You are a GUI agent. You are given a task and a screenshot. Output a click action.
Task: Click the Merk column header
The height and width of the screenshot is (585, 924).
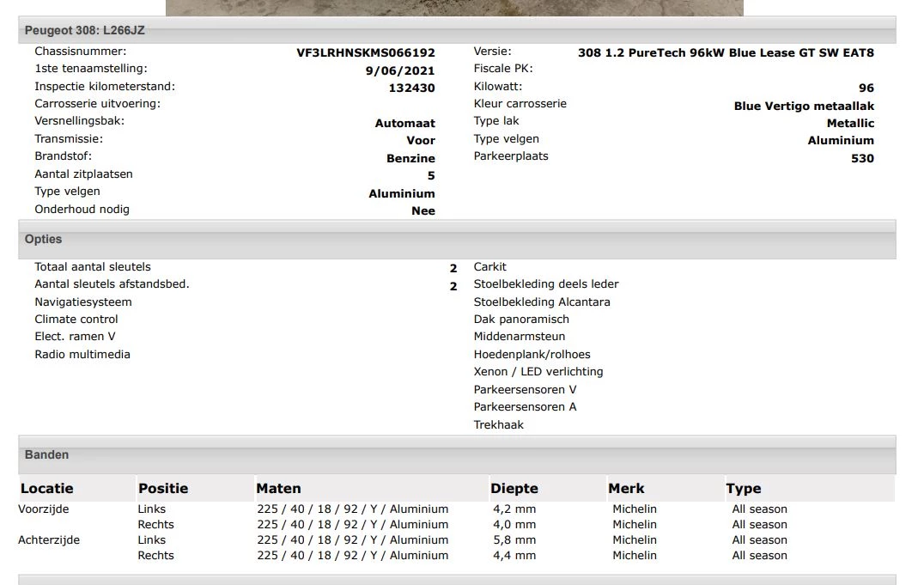[626, 488]
